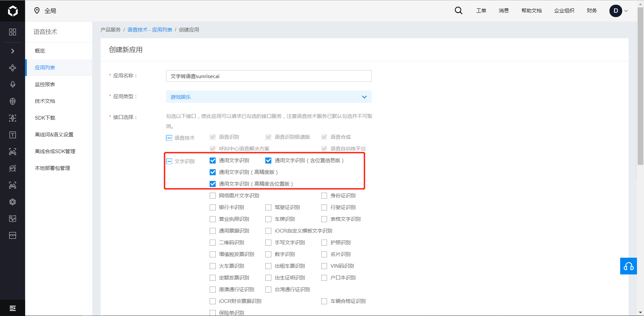Follow the 语音技术 - 应用列表 breadcrumb link
This screenshot has width=644, height=316.
pos(150,30)
